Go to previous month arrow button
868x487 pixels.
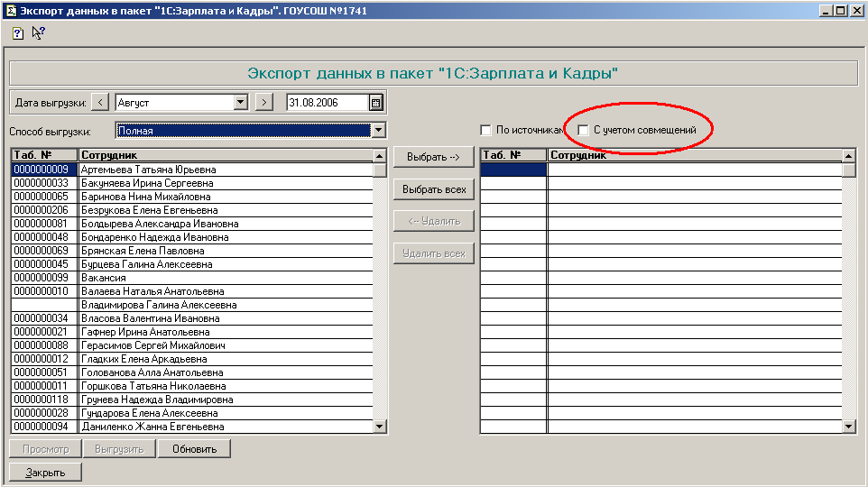coord(100,103)
